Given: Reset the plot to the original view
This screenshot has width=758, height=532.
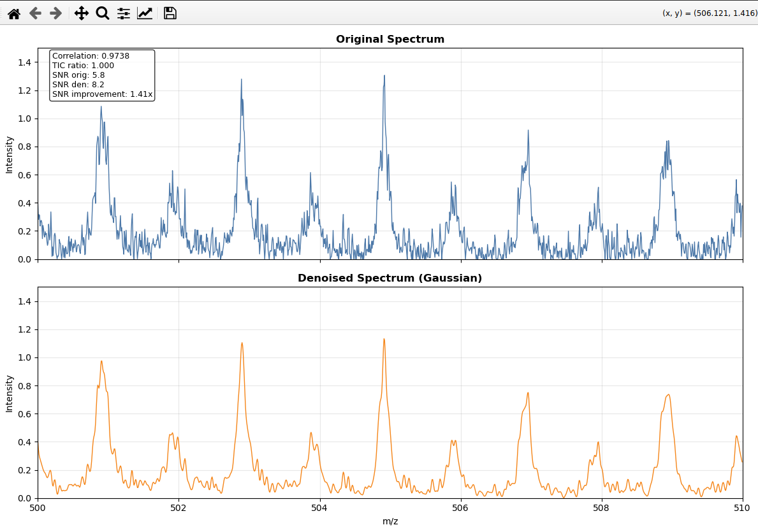Looking at the screenshot, I should (x=14, y=13).
